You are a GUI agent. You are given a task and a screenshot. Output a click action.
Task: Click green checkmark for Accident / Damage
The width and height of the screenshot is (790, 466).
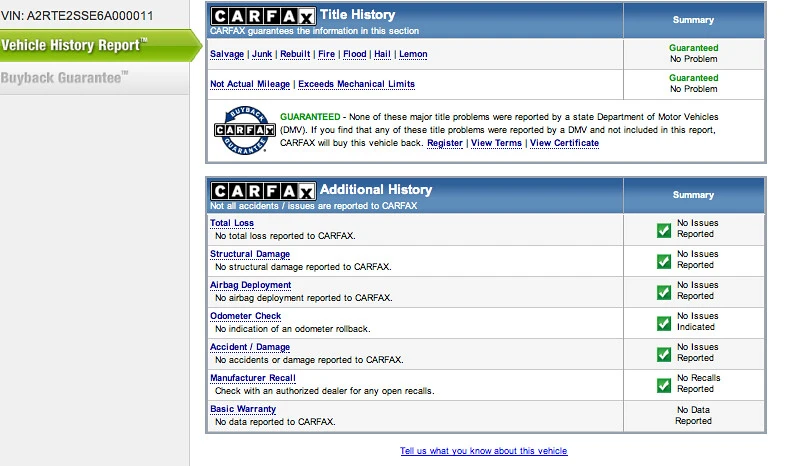tap(664, 354)
